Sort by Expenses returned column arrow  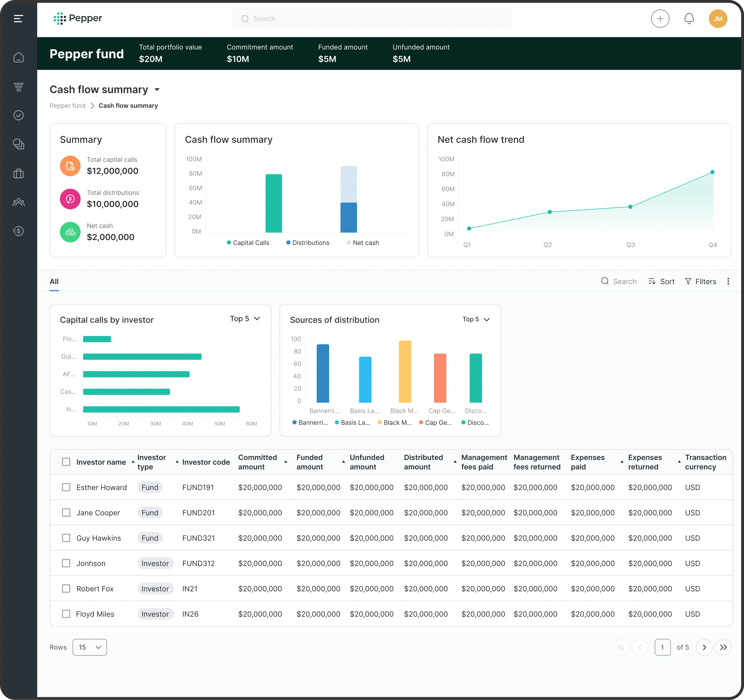point(679,462)
